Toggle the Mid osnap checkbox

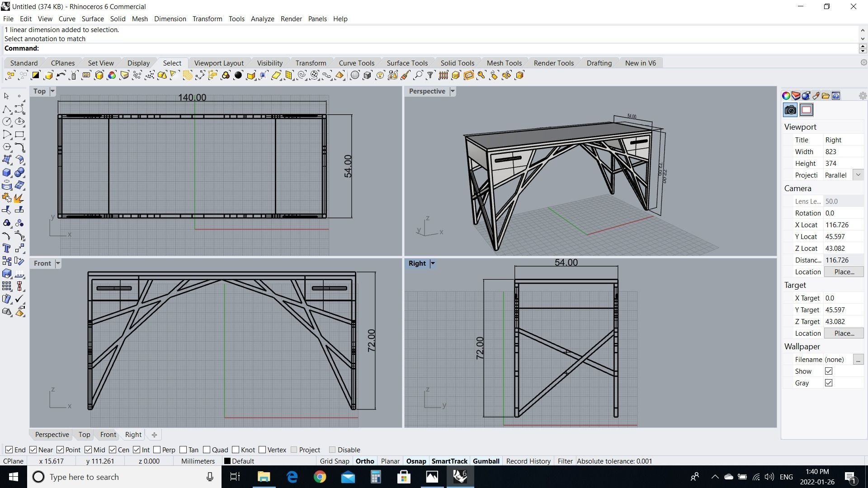coord(88,450)
